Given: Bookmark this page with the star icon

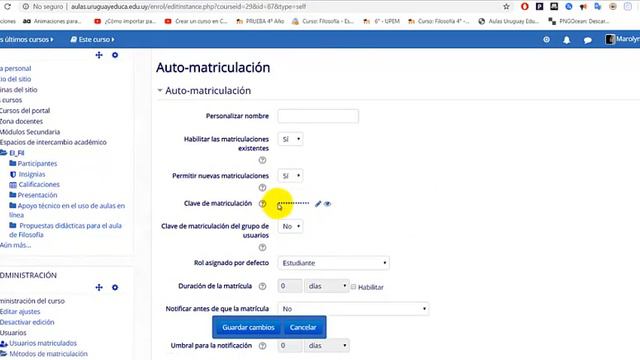Looking at the screenshot, I should point(506,7).
